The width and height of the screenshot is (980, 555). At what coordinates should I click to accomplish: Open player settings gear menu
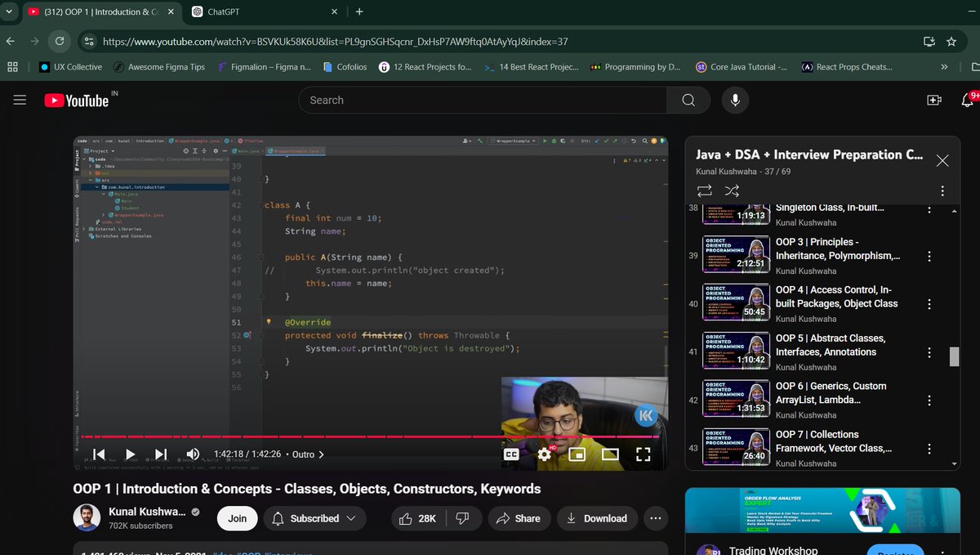click(x=544, y=454)
